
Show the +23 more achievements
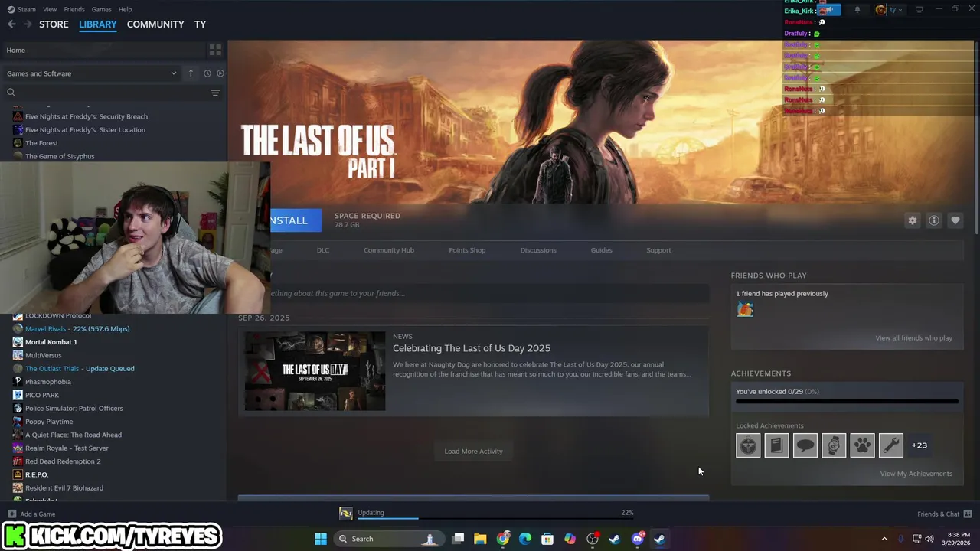[920, 445]
